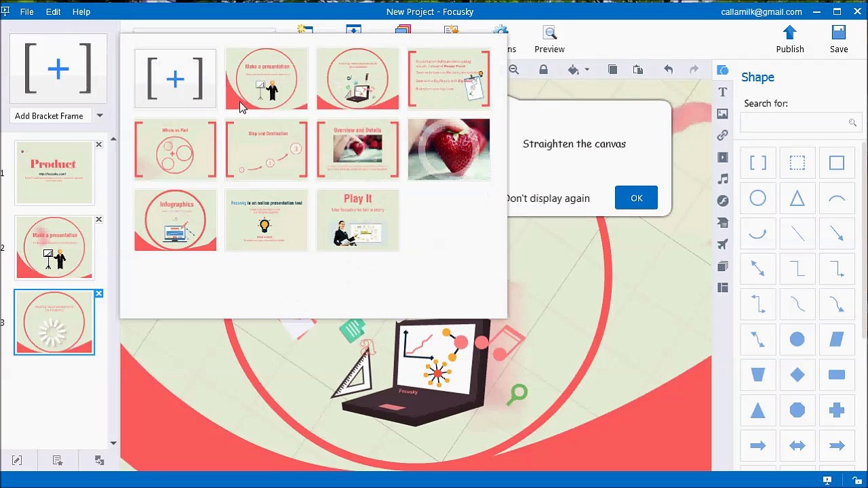
Task: Click the edit icon at bottom-left panel
Action: tap(17, 461)
